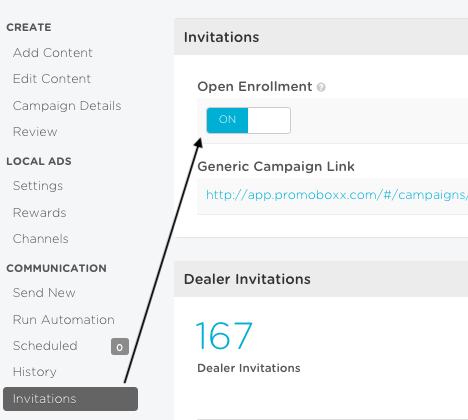Viewport: 468px width, 420px height.
Task: Select Add Content in the sidebar
Action: click(x=53, y=53)
